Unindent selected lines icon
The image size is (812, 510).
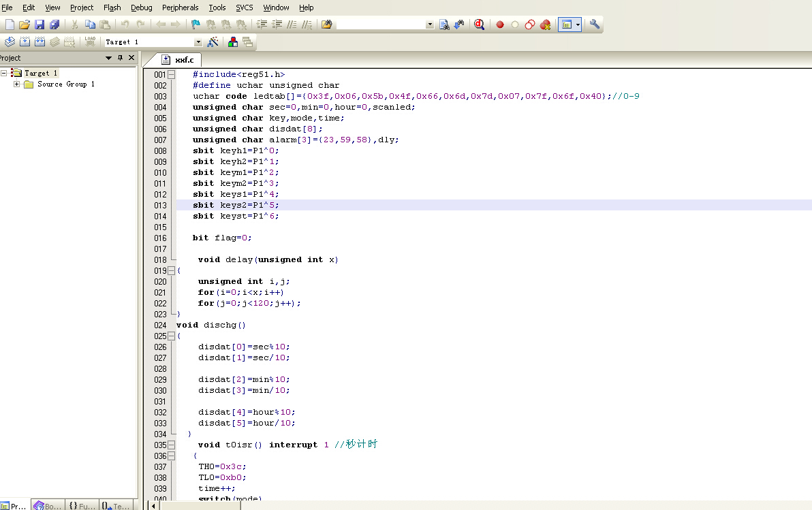[277, 25]
